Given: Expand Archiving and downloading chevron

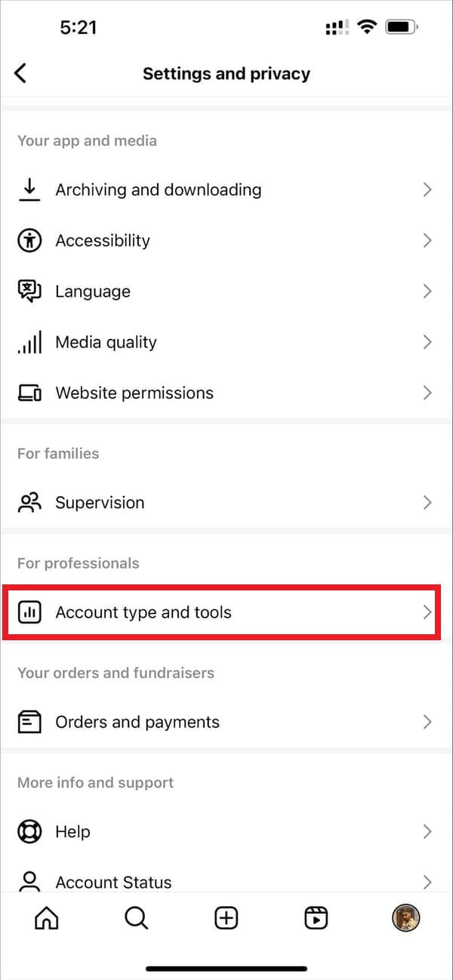Looking at the screenshot, I should coord(427,190).
